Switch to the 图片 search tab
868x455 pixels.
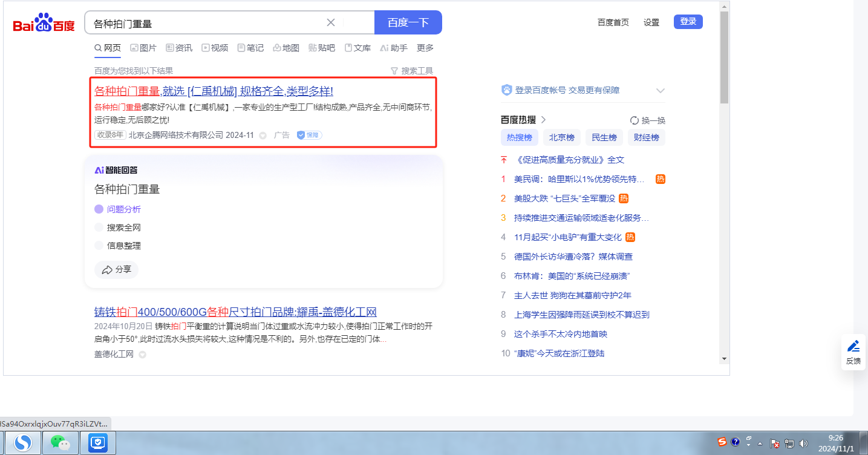click(143, 48)
